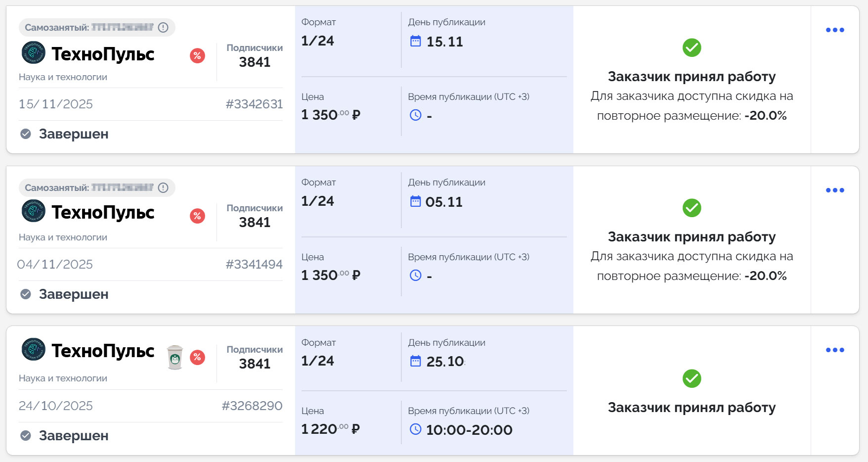Open three-dot menu for order #3341494
The width and height of the screenshot is (868, 462).
[x=835, y=190]
